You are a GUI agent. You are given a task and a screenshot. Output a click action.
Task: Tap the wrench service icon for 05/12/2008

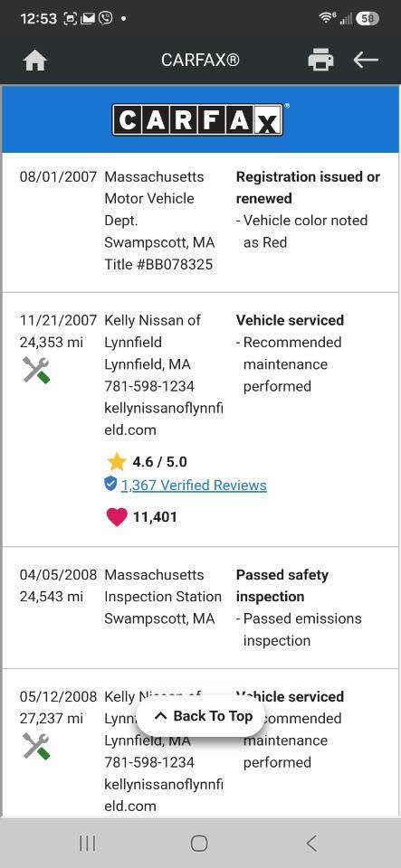(x=36, y=746)
